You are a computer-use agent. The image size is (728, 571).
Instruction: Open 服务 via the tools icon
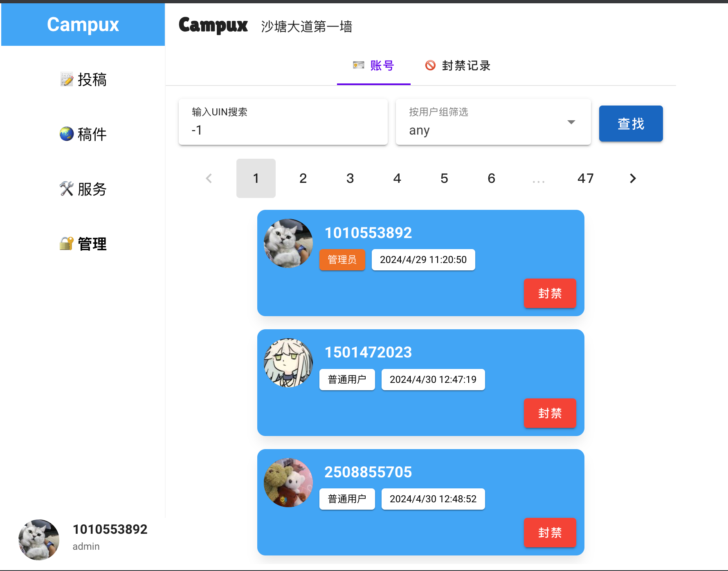click(66, 189)
